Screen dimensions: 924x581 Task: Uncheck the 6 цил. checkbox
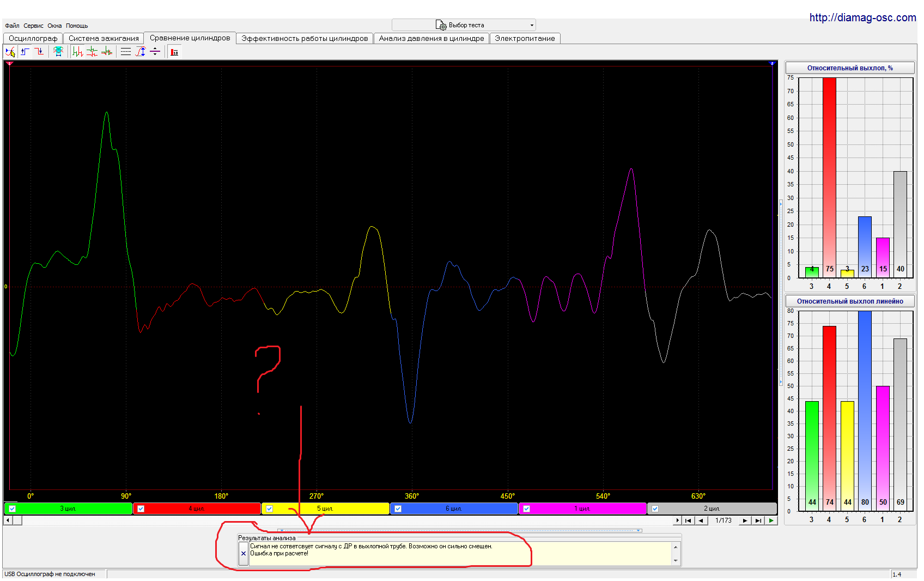pos(398,509)
